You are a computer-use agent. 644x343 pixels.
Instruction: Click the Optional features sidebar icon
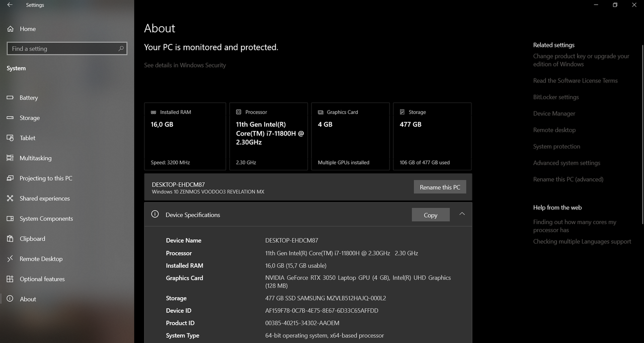pyautogui.click(x=10, y=279)
